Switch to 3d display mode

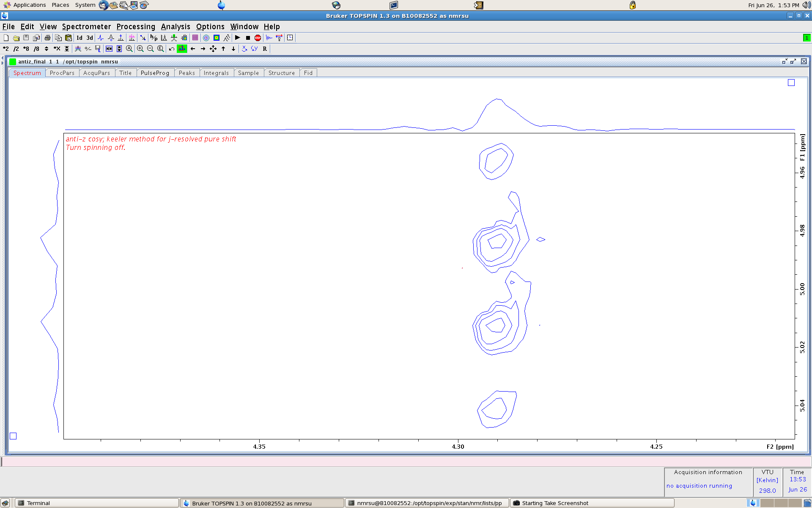[90, 38]
